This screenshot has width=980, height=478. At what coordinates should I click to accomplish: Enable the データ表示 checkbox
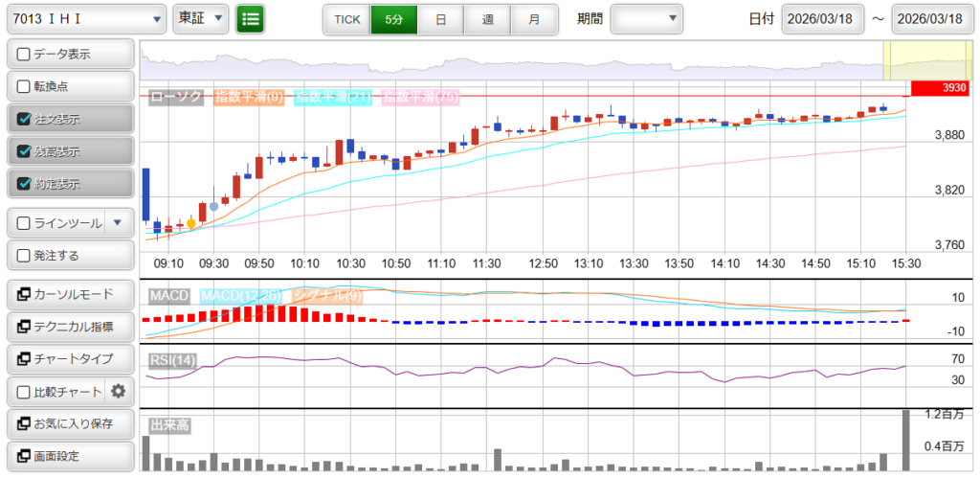24,55
